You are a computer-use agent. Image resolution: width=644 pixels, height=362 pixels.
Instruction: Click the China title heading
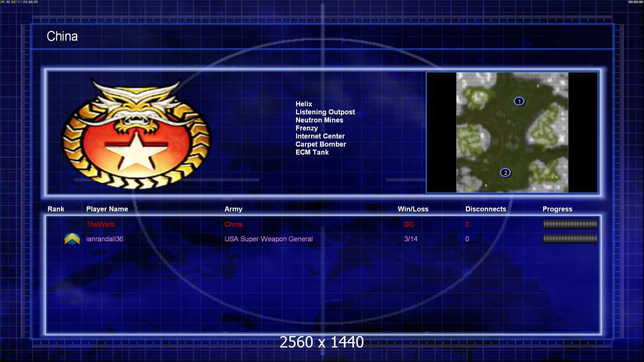[x=62, y=36]
